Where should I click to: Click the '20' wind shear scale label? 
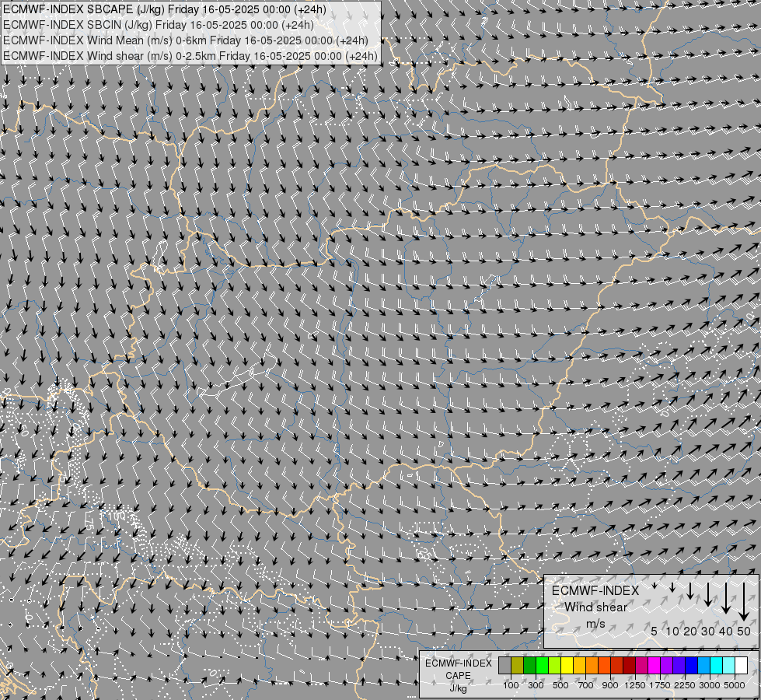(x=690, y=631)
